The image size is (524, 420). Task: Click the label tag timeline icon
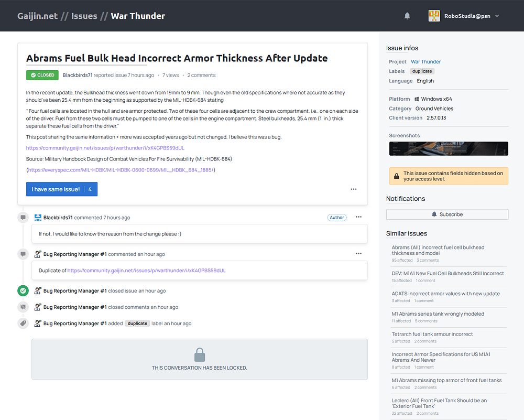(23, 324)
